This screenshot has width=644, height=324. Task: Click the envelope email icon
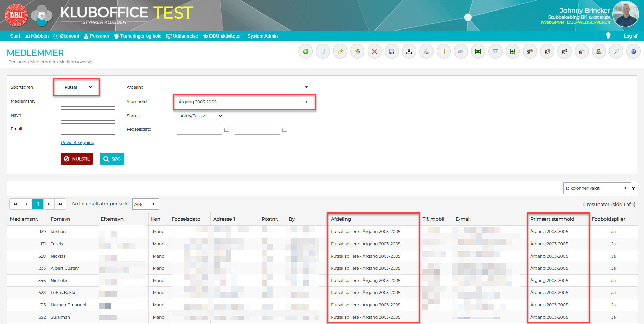click(x=495, y=52)
